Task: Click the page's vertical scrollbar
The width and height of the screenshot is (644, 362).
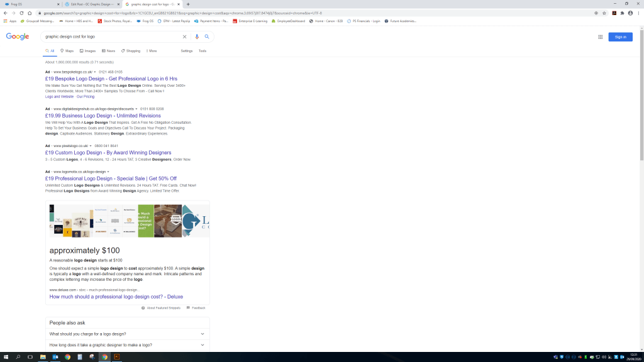Action: (x=641, y=94)
